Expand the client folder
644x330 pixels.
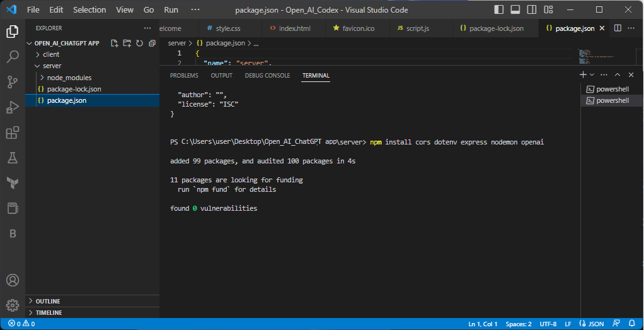click(51, 54)
